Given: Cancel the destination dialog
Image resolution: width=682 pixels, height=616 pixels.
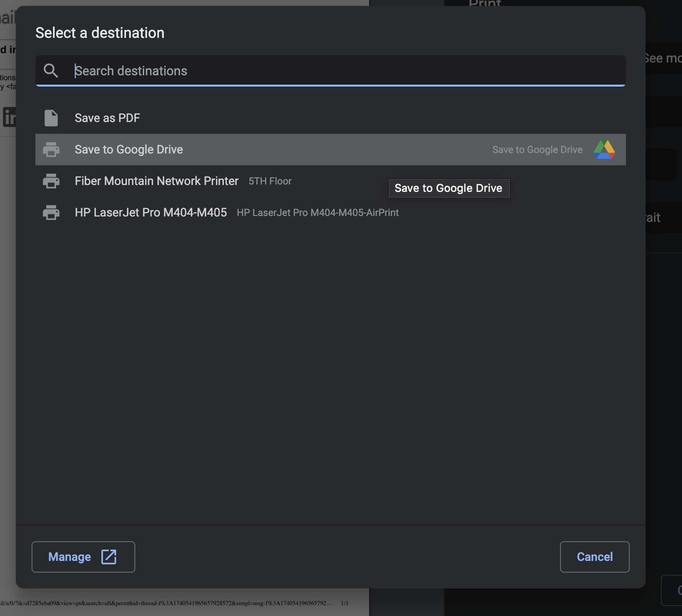Looking at the screenshot, I should pos(595,557).
